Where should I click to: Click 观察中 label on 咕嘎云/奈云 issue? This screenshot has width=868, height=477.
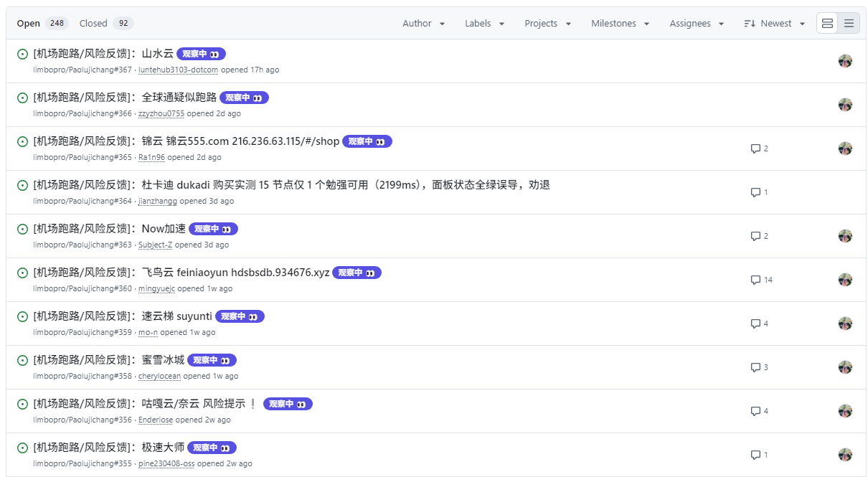tap(288, 404)
